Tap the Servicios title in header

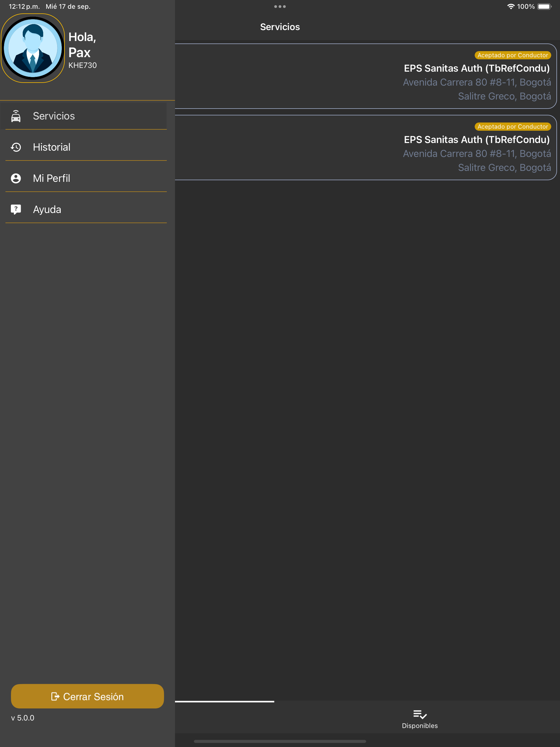coord(280,27)
